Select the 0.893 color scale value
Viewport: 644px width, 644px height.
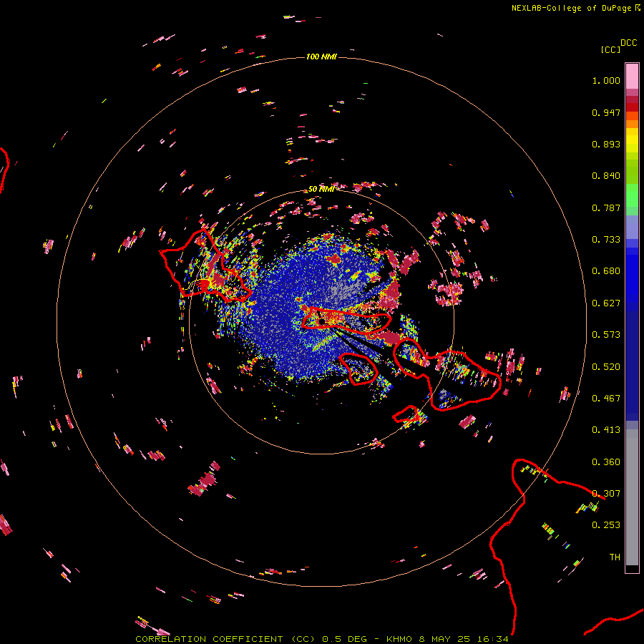pos(606,144)
